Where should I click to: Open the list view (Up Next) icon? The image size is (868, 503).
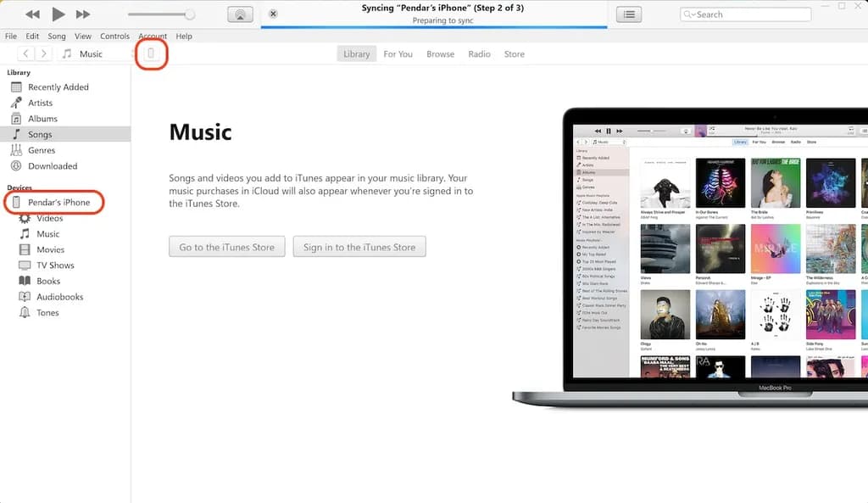coord(628,14)
